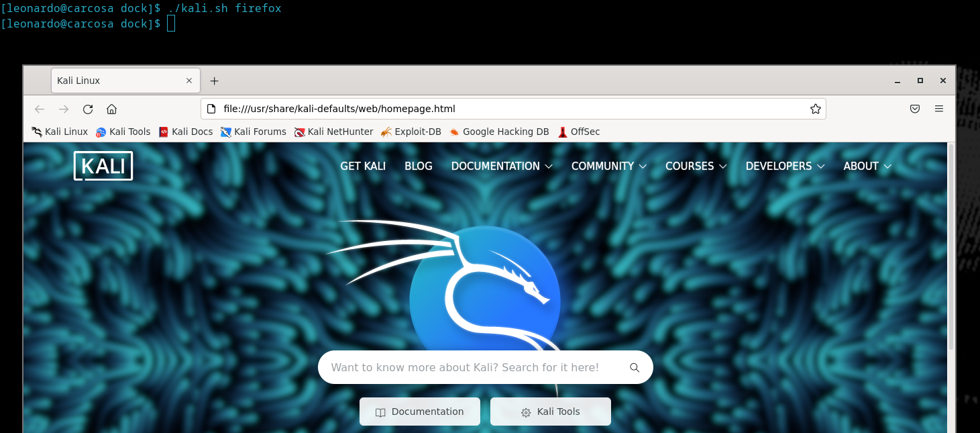Go to the browser home page

point(111,108)
